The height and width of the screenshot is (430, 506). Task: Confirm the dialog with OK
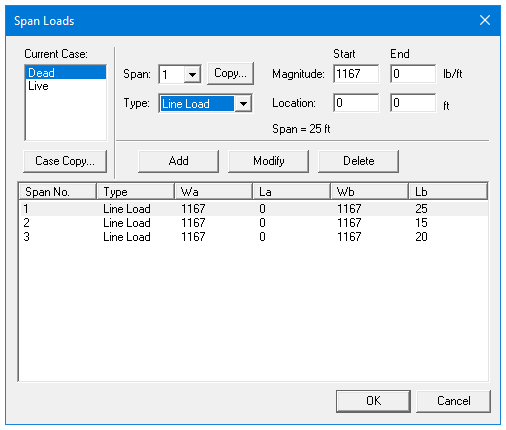[373, 401]
